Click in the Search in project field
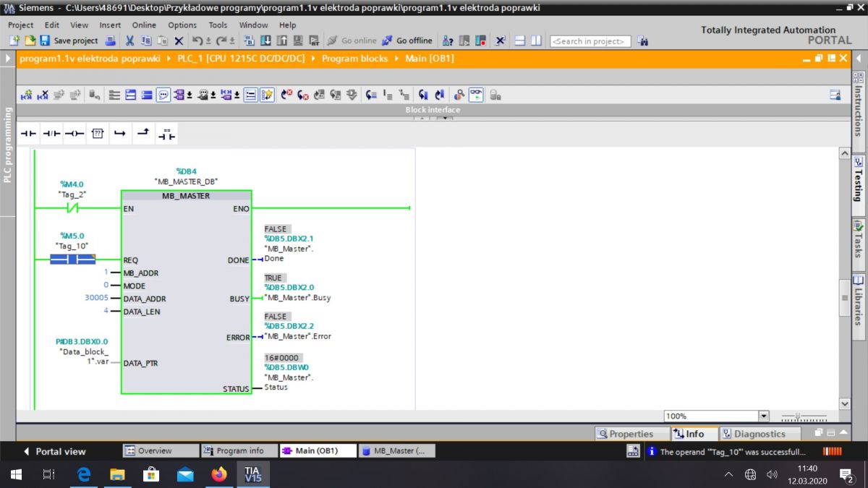The height and width of the screenshot is (488, 868). 590,41
